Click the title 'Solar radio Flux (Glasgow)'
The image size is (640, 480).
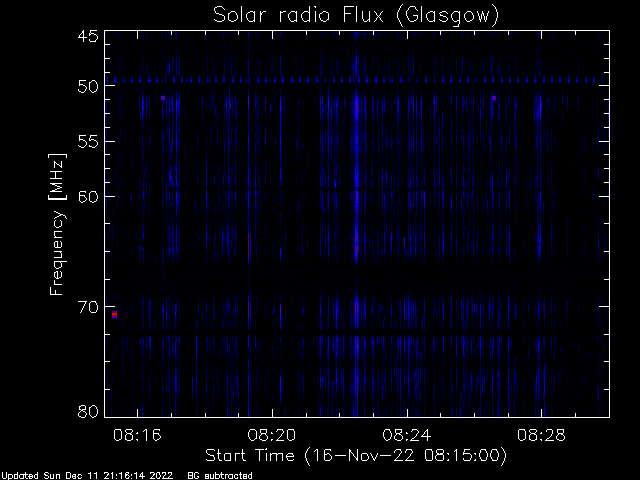[x=356, y=16]
